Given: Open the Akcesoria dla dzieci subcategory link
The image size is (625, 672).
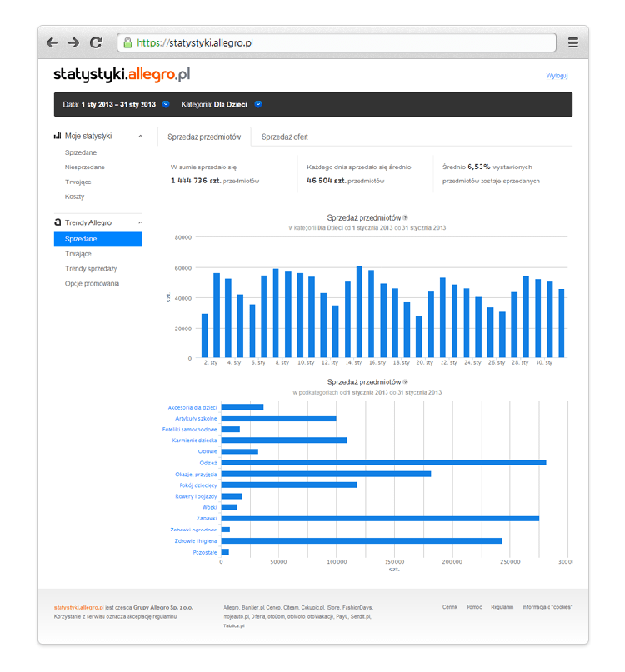Looking at the screenshot, I should [x=192, y=407].
